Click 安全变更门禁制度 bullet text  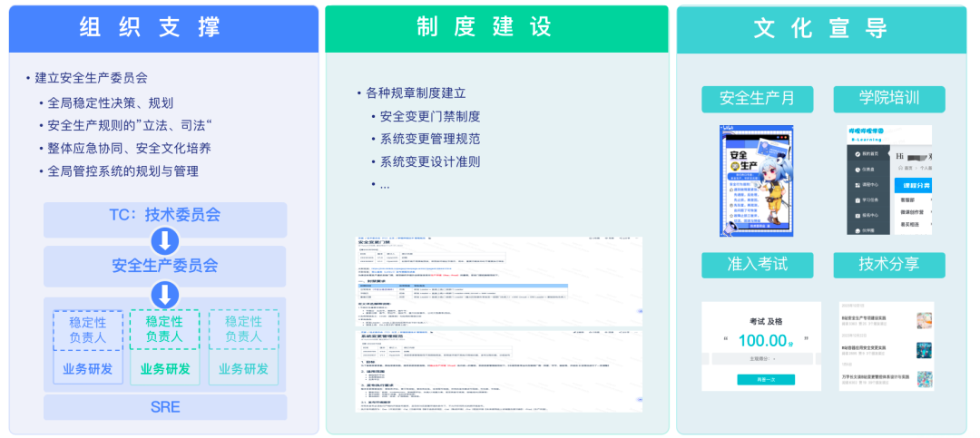(x=430, y=116)
